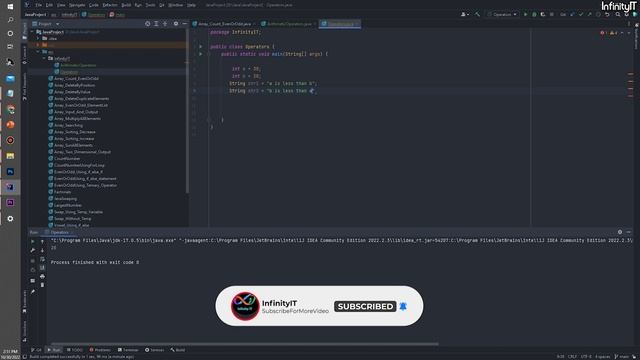The image size is (640, 360).
Task: Open the Edit menu
Action: [x=49, y=5]
